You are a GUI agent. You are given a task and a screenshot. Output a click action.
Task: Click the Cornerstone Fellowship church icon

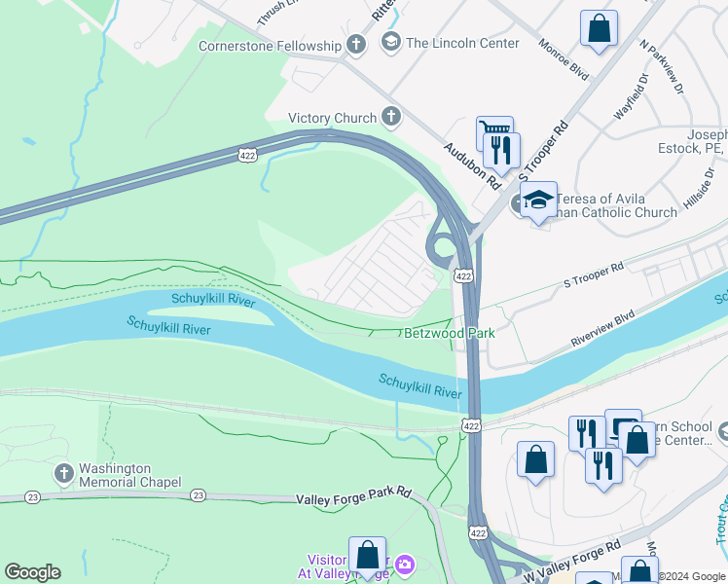coord(356,45)
